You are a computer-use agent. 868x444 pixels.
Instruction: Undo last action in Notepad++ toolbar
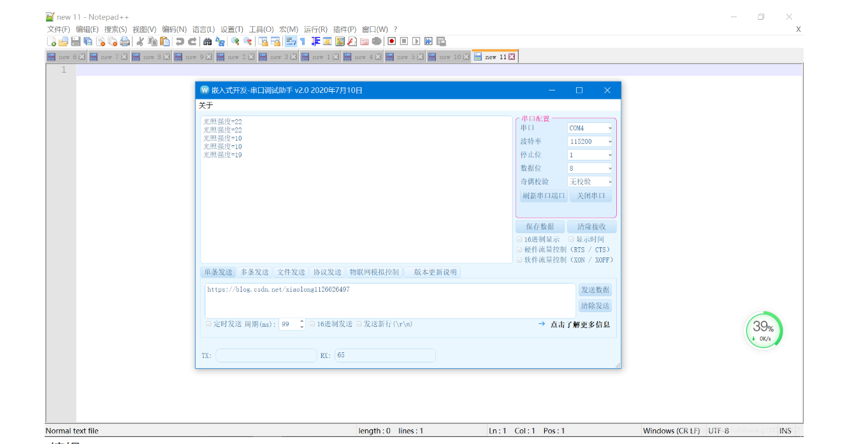[x=180, y=41]
